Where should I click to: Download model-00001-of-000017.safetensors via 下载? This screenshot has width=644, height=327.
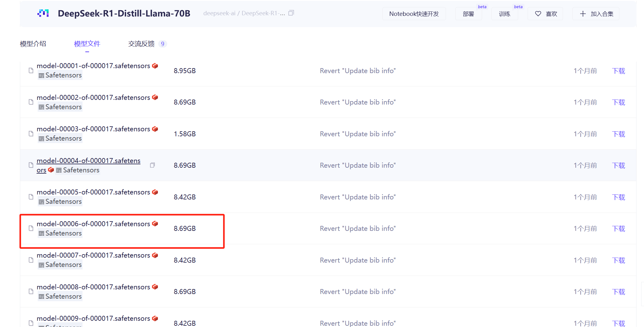(x=618, y=71)
